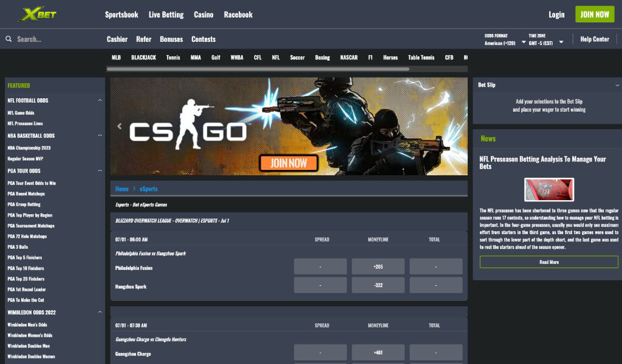Open the Contests page
Viewport: 622px width, 364px height.
(x=203, y=39)
